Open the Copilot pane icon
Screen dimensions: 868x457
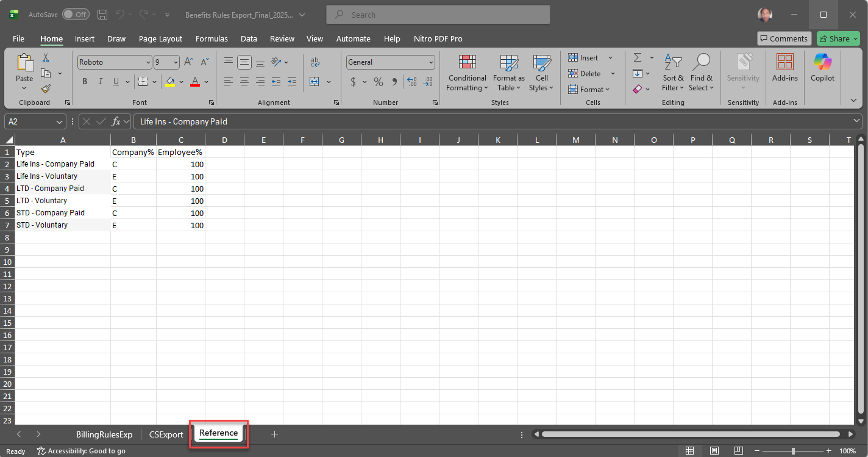(822, 67)
